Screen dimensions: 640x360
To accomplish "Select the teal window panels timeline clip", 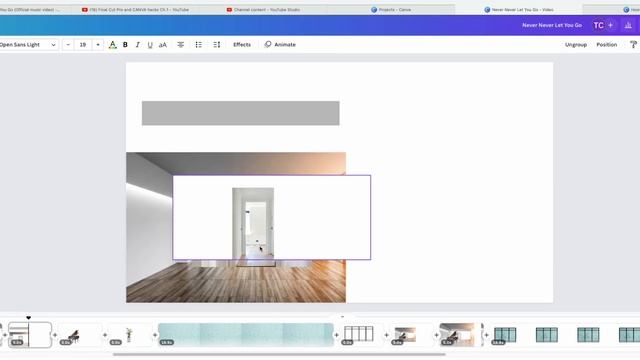I will coord(565,335).
